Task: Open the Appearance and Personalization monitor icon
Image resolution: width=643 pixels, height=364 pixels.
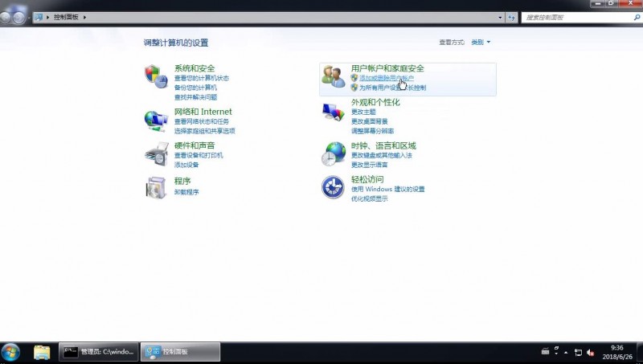Action: tap(333, 112)
